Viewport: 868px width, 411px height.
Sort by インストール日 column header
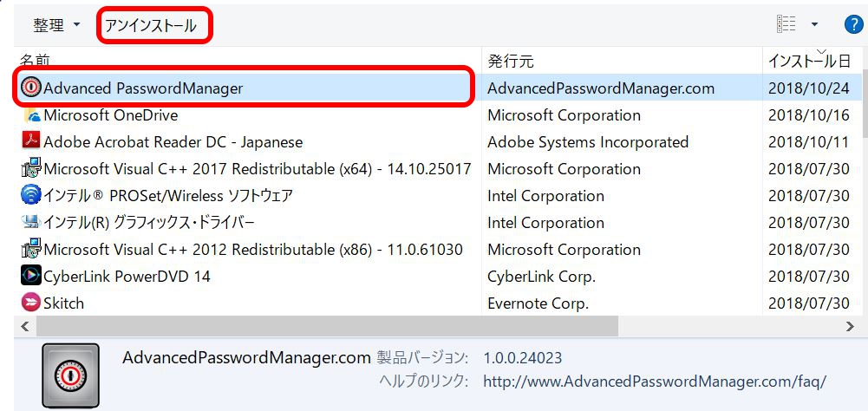coord(808,62)
